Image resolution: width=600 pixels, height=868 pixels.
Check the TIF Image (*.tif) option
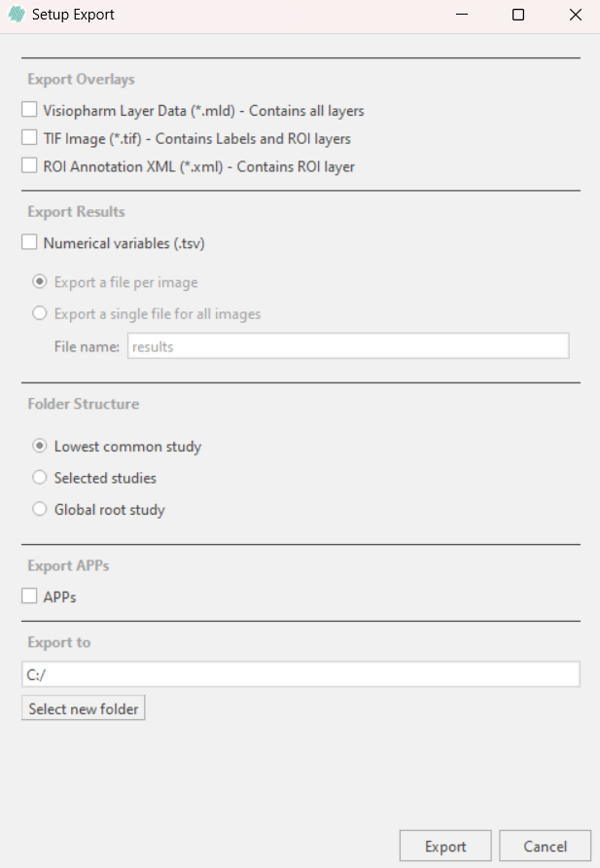(x=29, y=137)
